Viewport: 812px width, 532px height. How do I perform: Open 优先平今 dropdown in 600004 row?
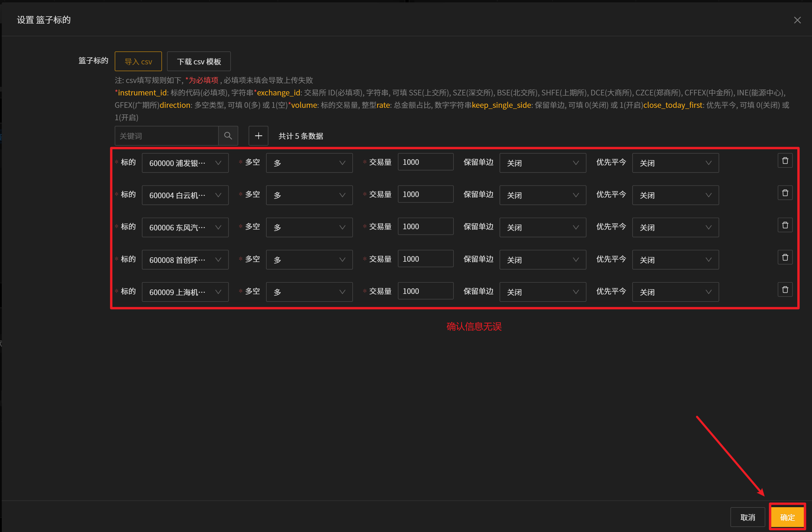[675, 195]
